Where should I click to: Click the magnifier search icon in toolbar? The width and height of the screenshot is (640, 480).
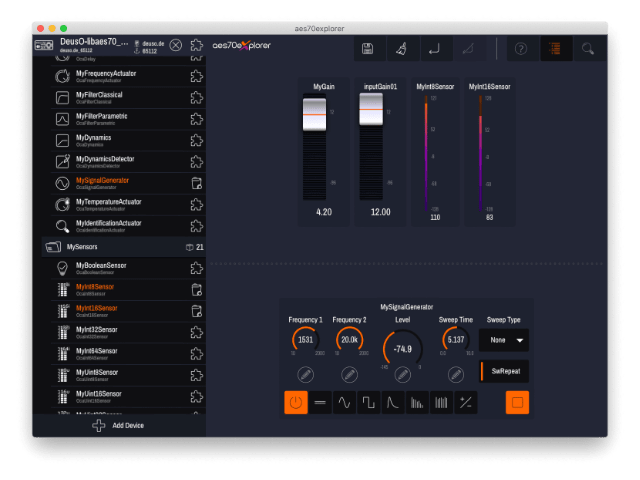pos(588,48)
